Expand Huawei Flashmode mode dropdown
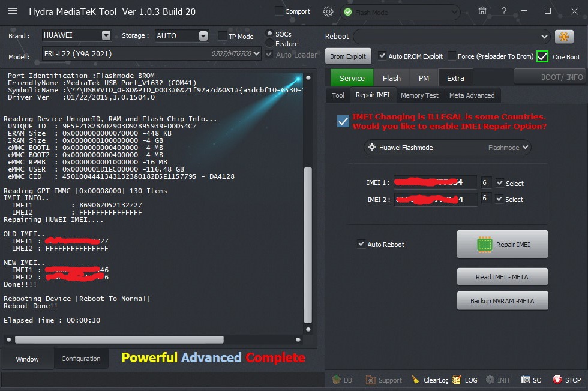The height and width of the screenshot is (391, 588). point(526,147)
